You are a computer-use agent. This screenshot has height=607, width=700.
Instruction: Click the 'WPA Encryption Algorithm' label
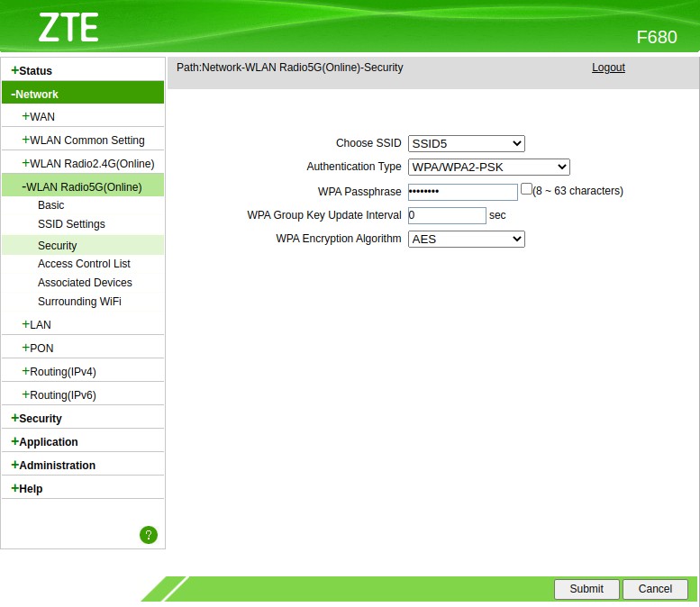[339, 239]
